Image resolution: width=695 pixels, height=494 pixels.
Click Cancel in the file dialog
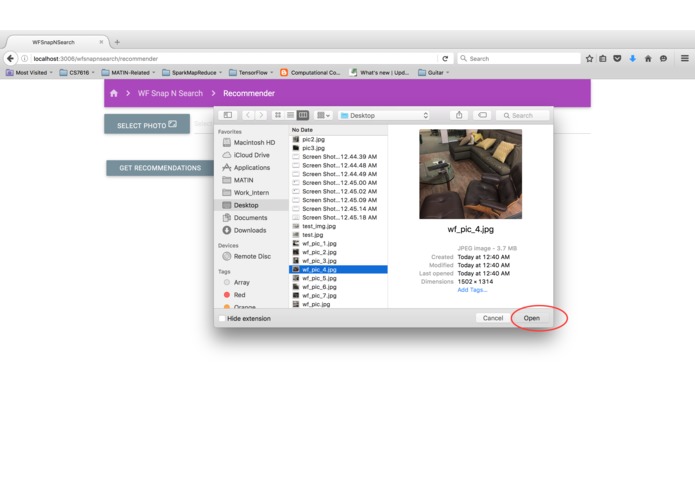[492, 318]
